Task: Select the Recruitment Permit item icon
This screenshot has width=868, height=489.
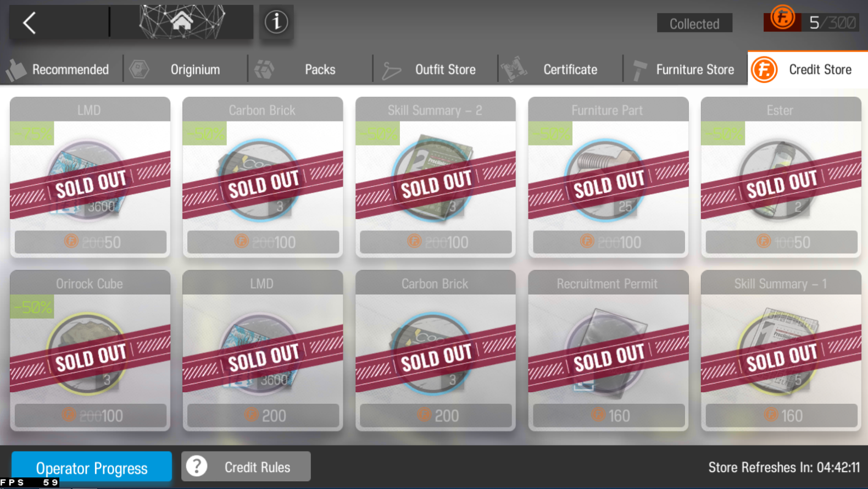Action: (x=608, y=352)
